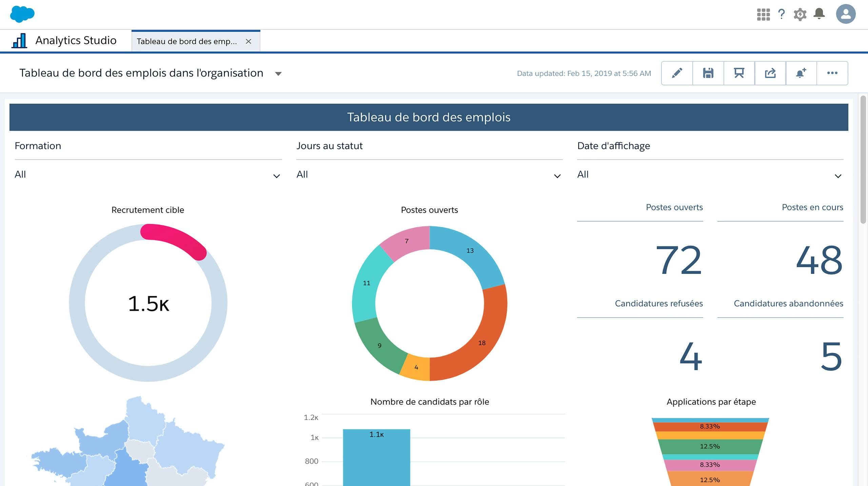Click the Save floppy disk icon

(708, 73)
